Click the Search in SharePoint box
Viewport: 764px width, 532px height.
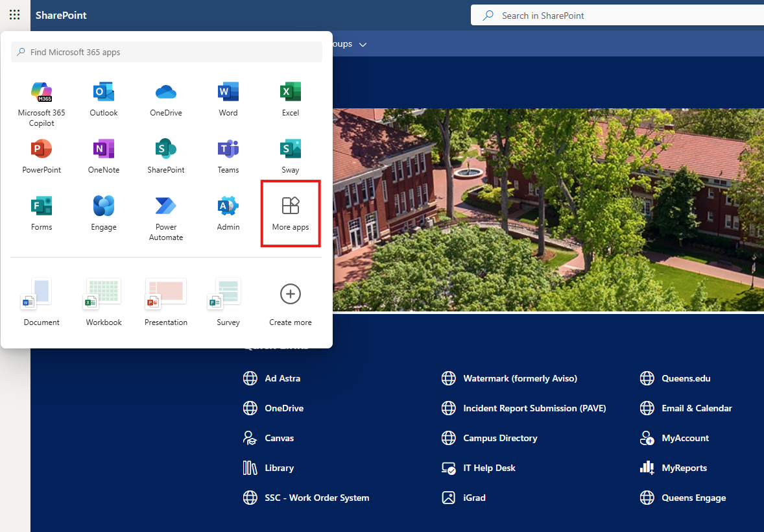coord(616,16)
